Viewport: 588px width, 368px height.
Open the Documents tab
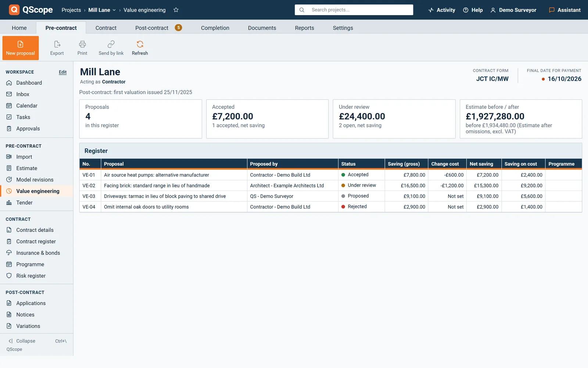[x=262, y=28]
